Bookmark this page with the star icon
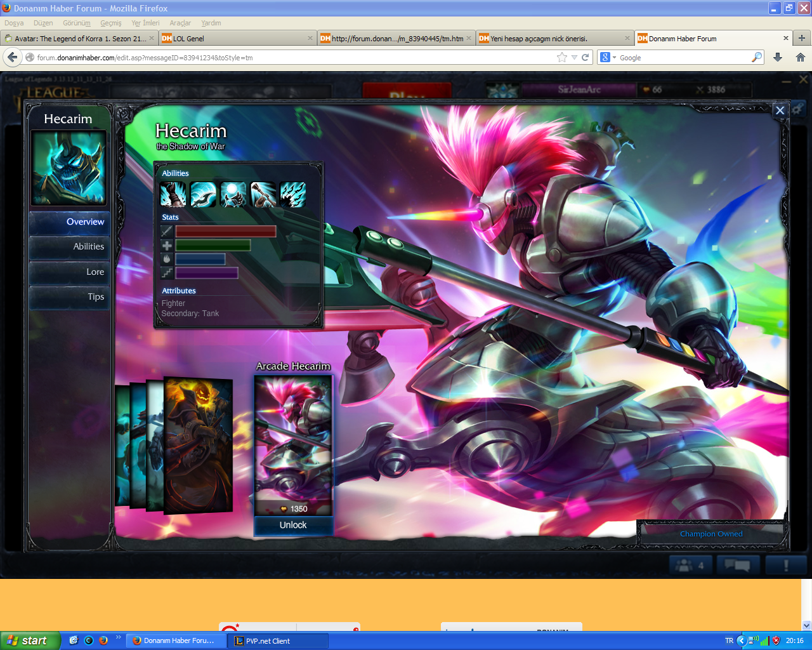Image resolution: width=812 pixels, height=650 pixels. (x=561, y=57)
